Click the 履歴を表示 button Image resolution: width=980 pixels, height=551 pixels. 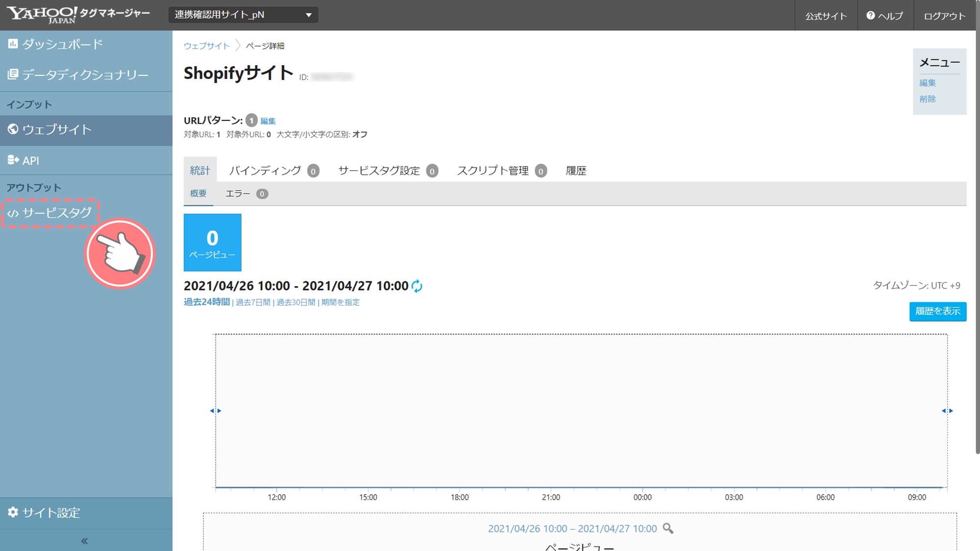[x=938, y=311]
